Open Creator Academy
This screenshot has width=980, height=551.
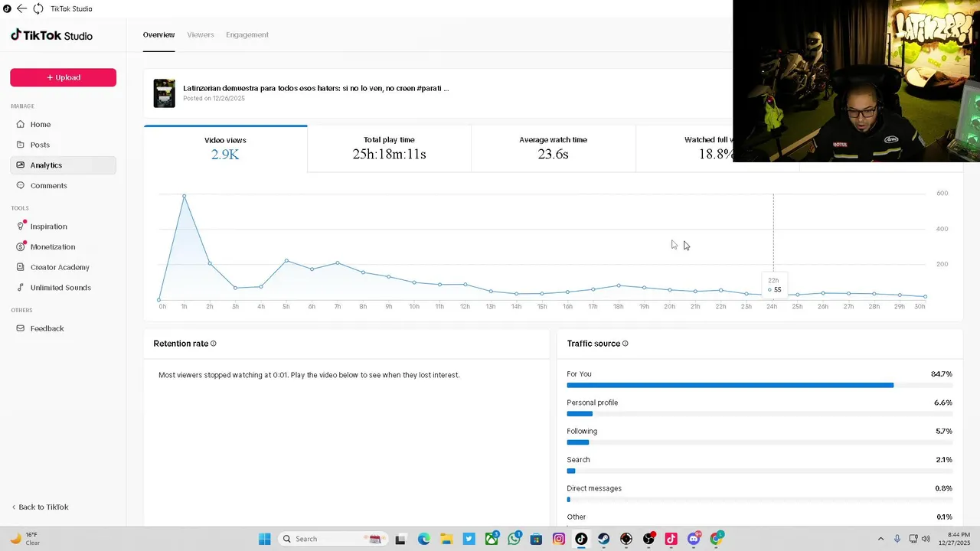[63, 267]
